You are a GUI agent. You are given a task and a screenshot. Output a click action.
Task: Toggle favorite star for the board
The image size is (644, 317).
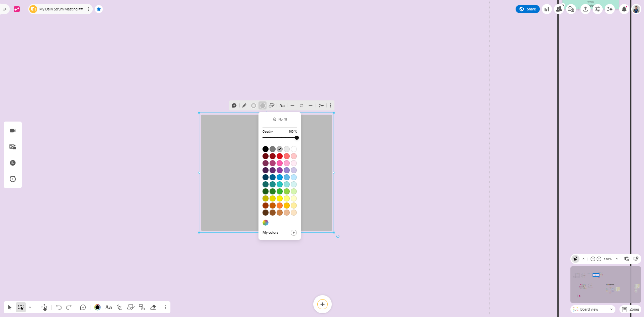pyautogui.click(x=99, y=9)
